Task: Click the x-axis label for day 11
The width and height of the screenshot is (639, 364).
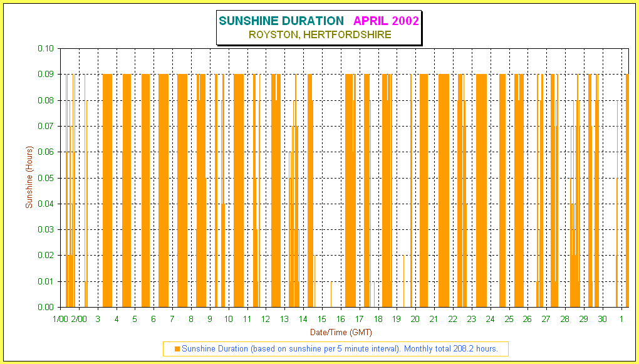Action: 247,319
